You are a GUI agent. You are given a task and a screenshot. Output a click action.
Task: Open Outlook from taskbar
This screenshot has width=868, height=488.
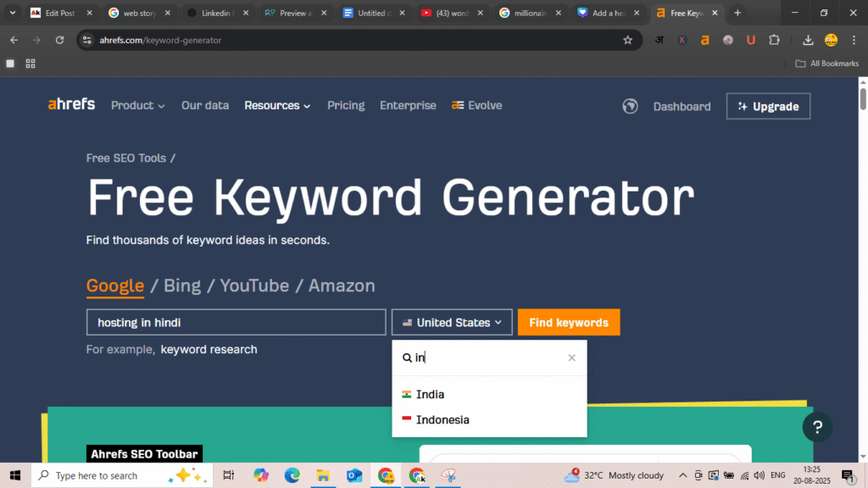tap(354, 475)
